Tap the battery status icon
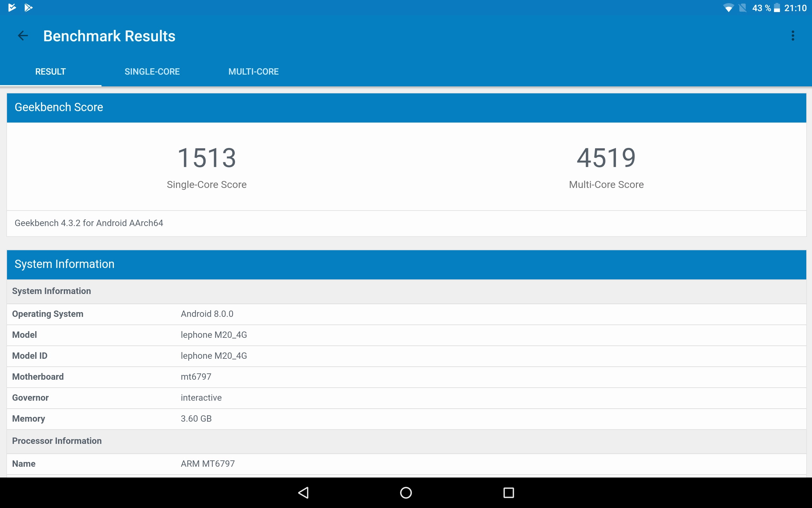The width and height of the screenshot is (812, 508). coord(777,8)
